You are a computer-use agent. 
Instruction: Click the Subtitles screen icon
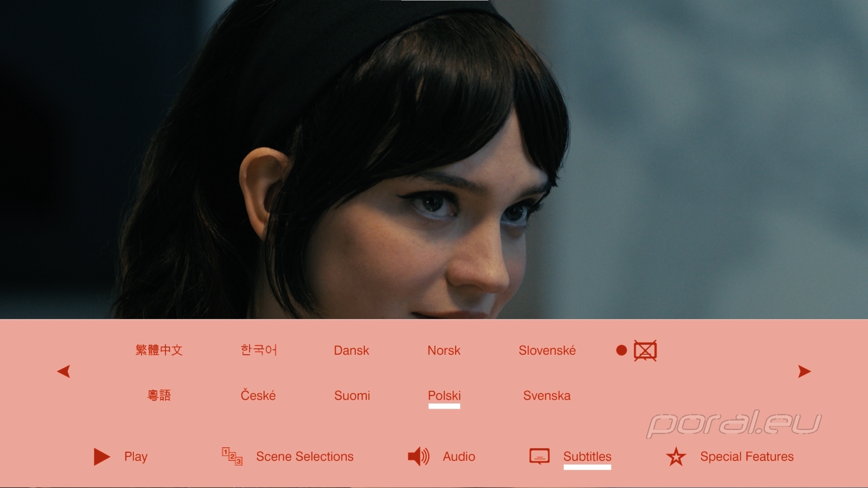pyautogui.click(x=539, y=456)
